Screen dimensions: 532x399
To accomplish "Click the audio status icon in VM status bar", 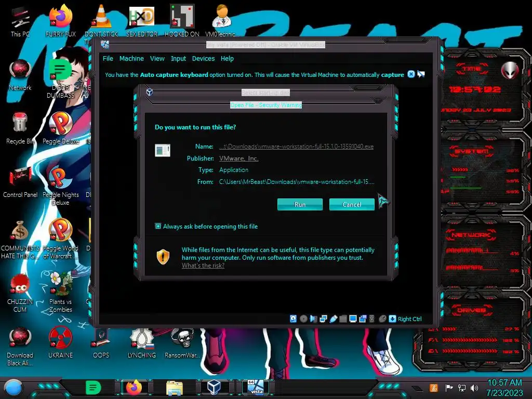I will pyautogui.click(x=313, y=318).
